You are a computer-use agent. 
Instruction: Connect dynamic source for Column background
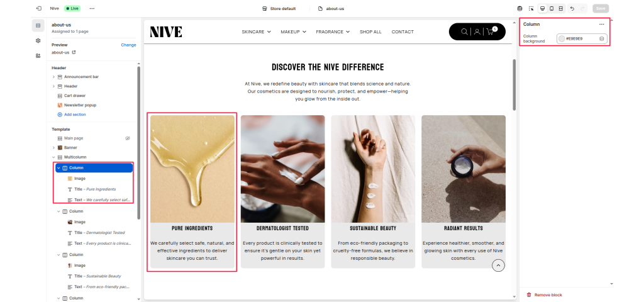pos(602,38)
